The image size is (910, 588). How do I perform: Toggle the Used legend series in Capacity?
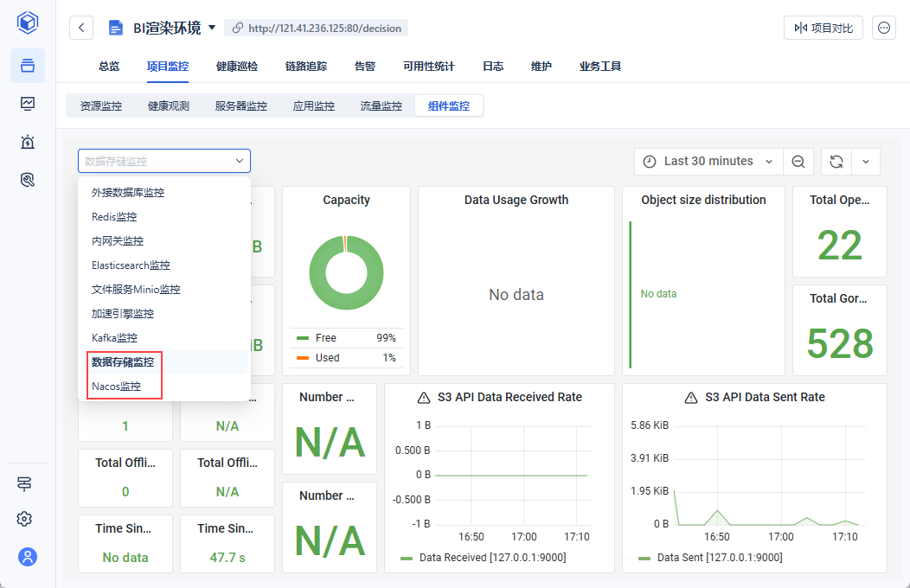327,358
